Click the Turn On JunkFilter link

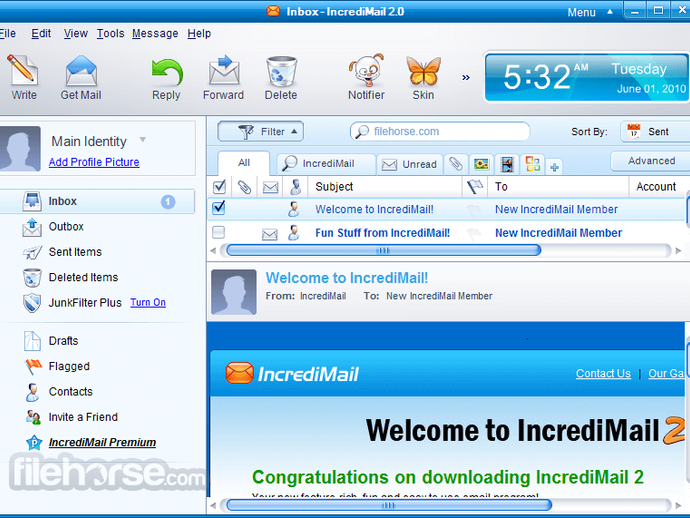[148, 303]
